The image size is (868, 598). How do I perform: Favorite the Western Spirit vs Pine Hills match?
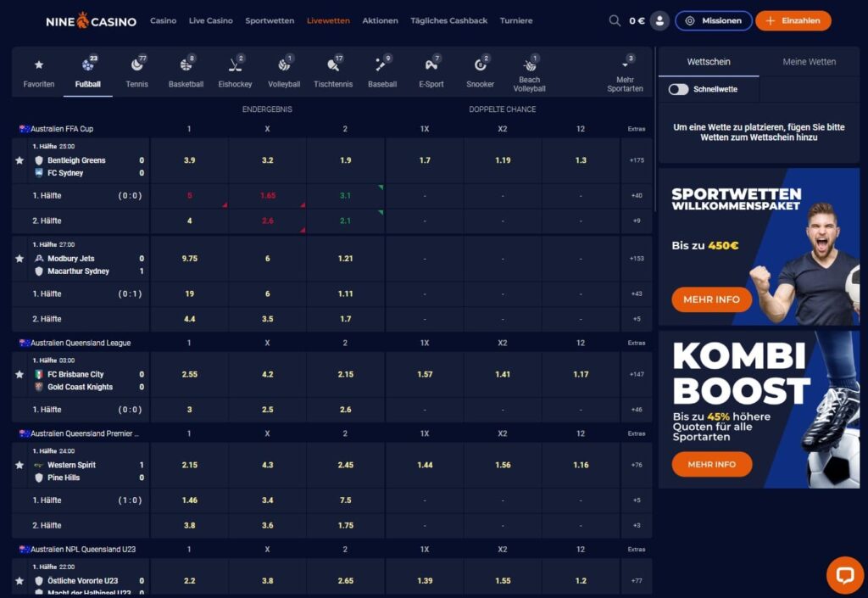[19, 465]
